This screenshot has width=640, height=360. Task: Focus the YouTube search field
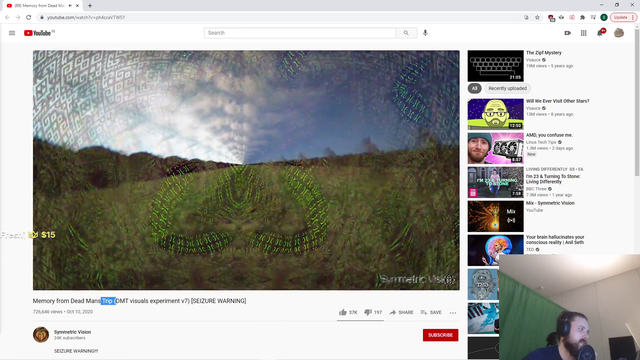click(x=300, y=33)
